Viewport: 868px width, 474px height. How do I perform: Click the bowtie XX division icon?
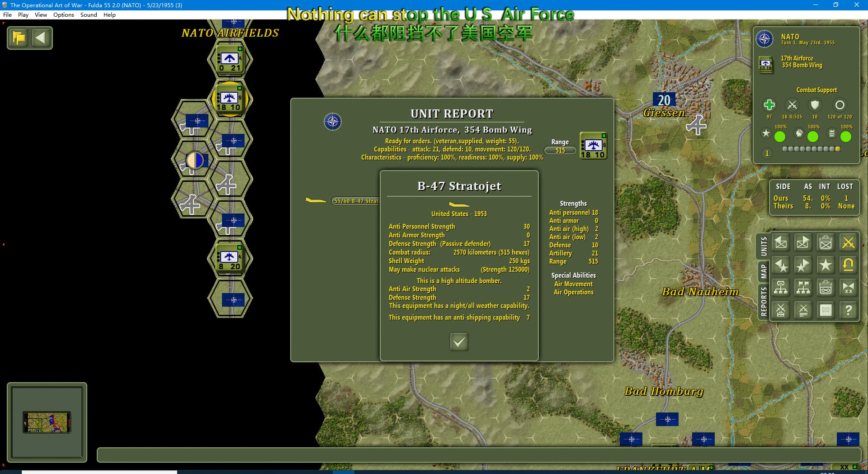pyautogui.click(x=848, y=288)
